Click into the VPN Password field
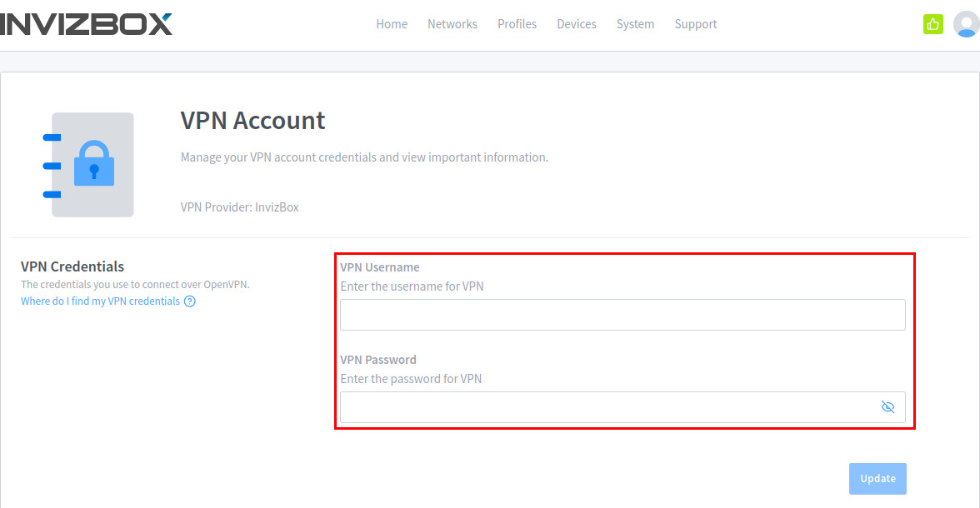Image resolution: width=980 pixels, height=508 pixels. pyautogui.click(x=608, y=407)
